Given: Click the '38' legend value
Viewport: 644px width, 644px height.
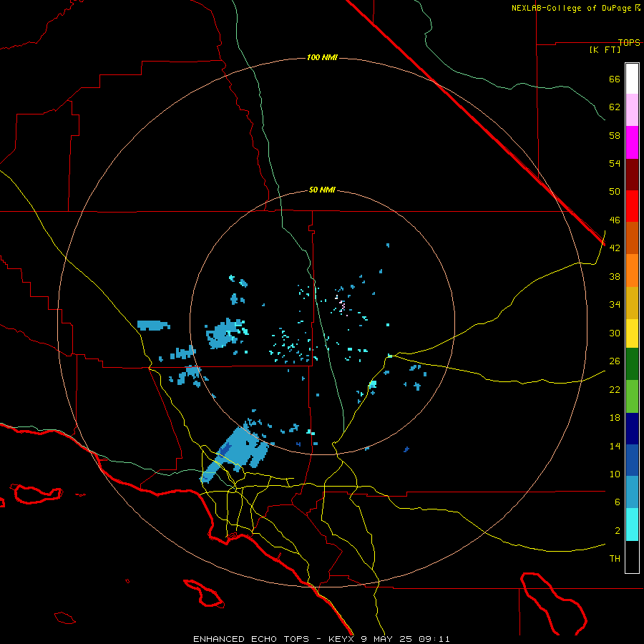Looking at the screenshot, I should coord(615,276).
